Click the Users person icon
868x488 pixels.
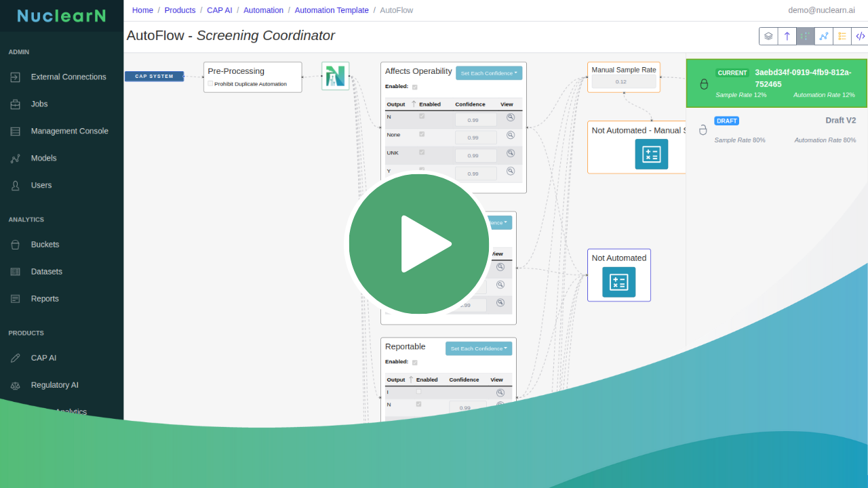click(x=16, y=186)
